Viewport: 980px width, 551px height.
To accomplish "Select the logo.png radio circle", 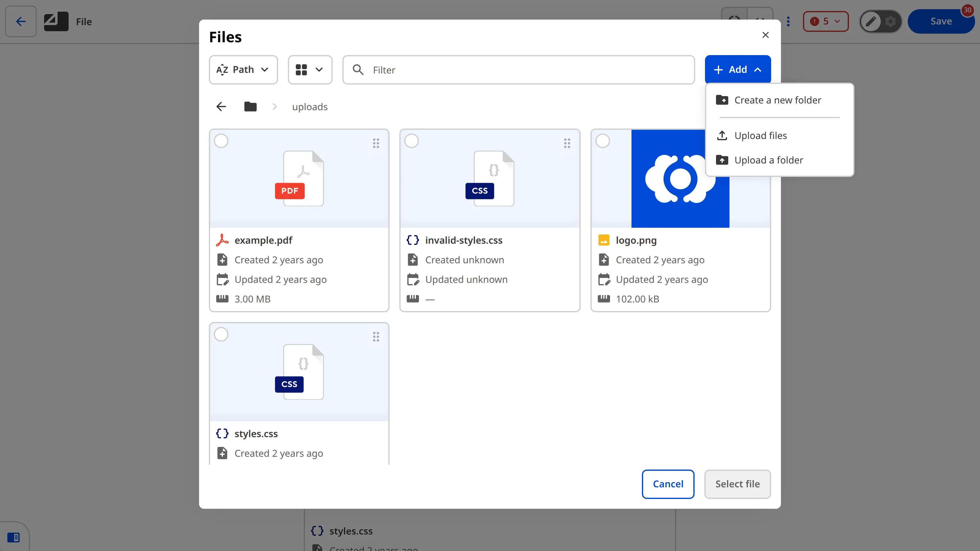I will pos(603,141).
